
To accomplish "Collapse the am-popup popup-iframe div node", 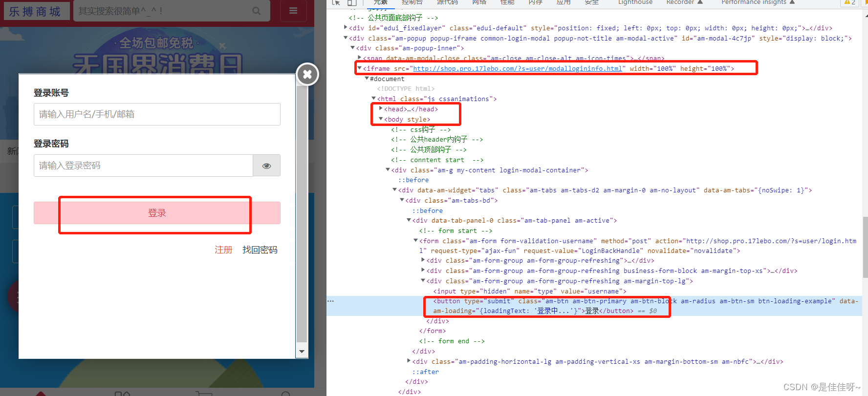I will pos(346,38).
